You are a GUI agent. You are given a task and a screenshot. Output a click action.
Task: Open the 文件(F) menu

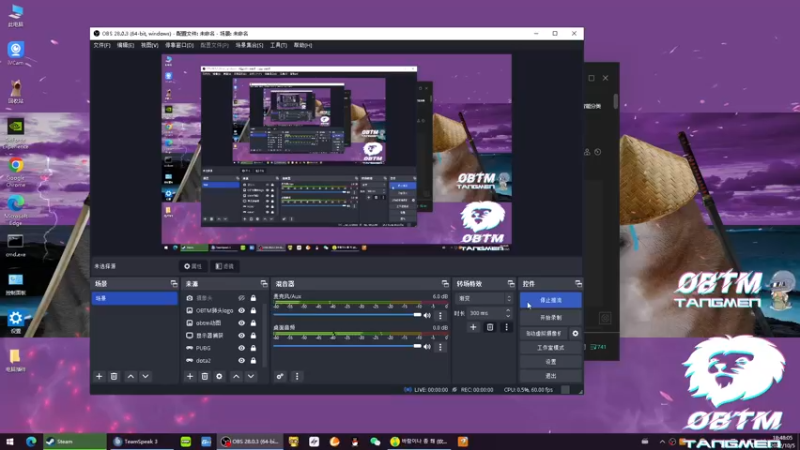(102, 45)
